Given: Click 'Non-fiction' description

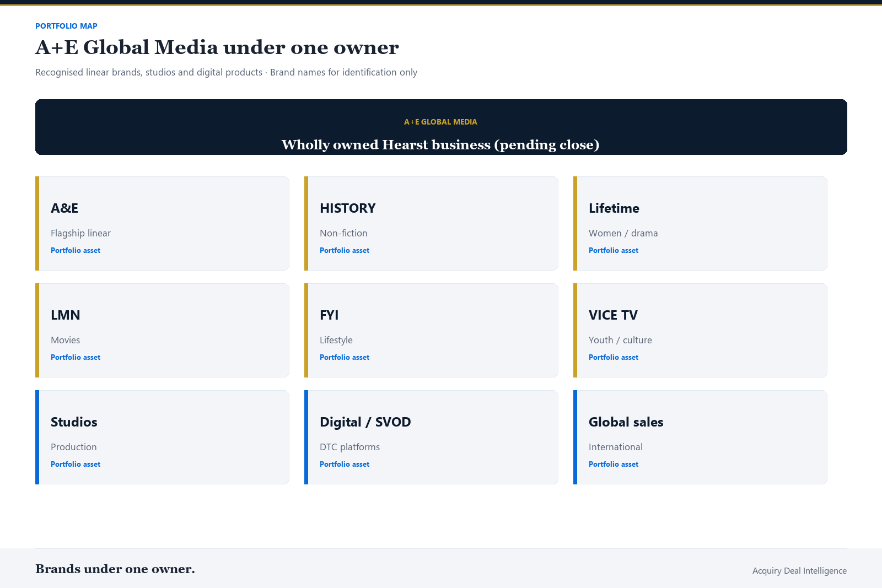Looking at the screenshot, I should coord(343,233).
